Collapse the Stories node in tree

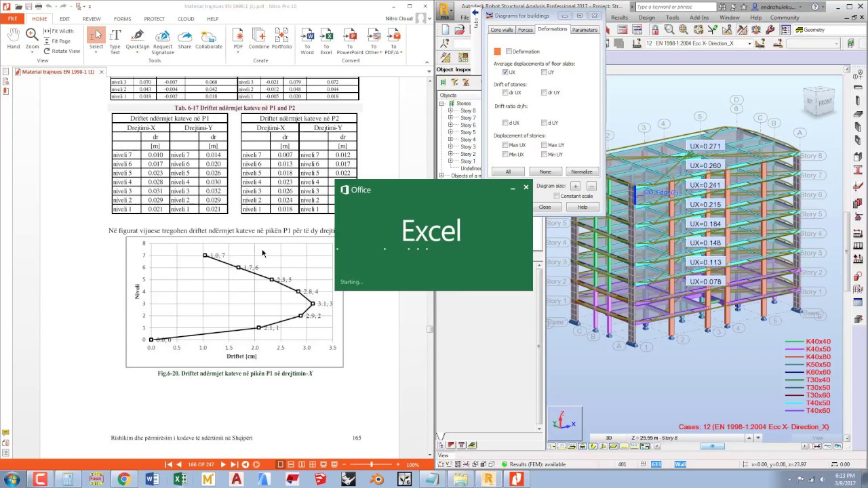[x=442, y=103]
